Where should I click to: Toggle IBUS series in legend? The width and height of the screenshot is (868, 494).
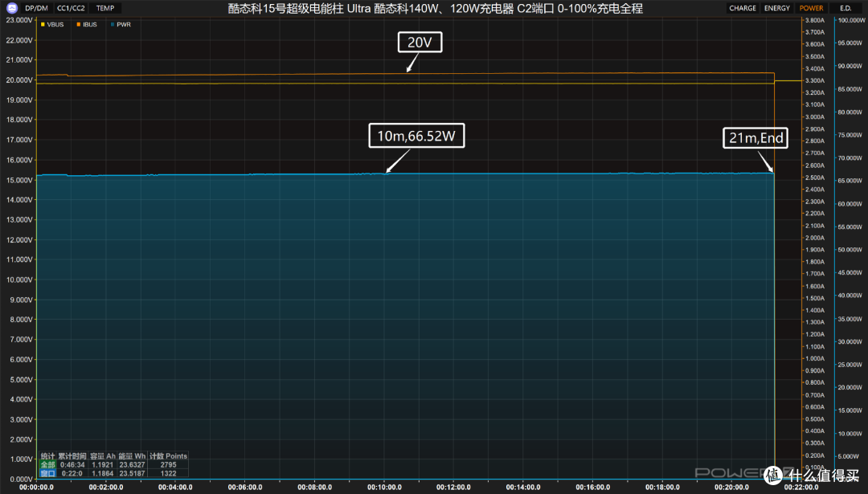[87, 24]
